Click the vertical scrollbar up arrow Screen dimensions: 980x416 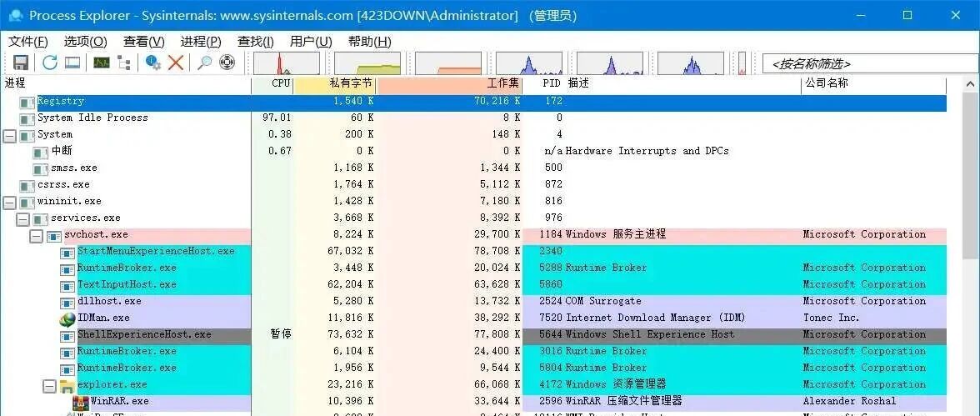point(971,84)
